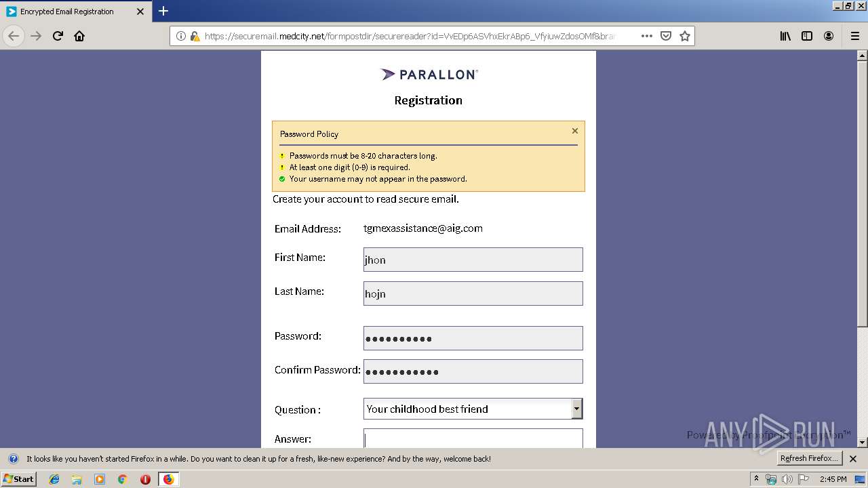
Task: Show sidebars button
Action: click(x=807, y=36)
